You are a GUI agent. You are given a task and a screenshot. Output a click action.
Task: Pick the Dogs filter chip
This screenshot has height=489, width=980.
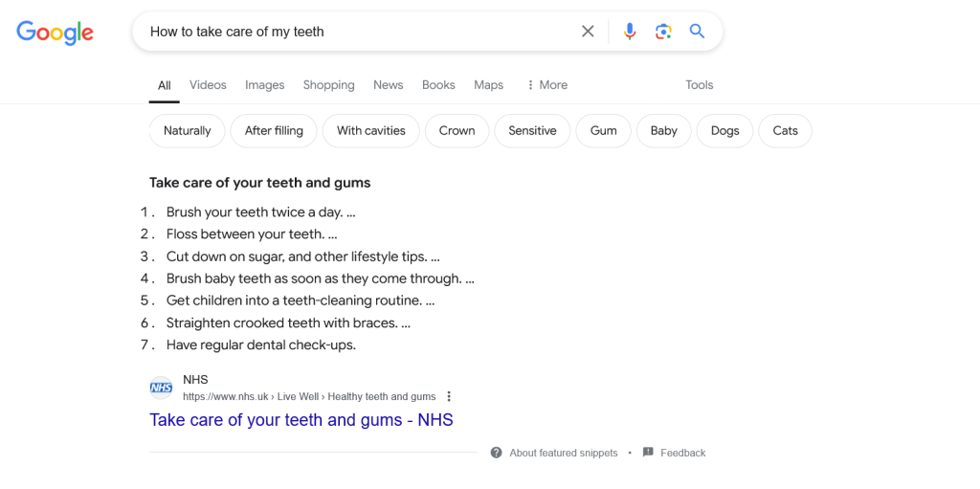(725, 131)
